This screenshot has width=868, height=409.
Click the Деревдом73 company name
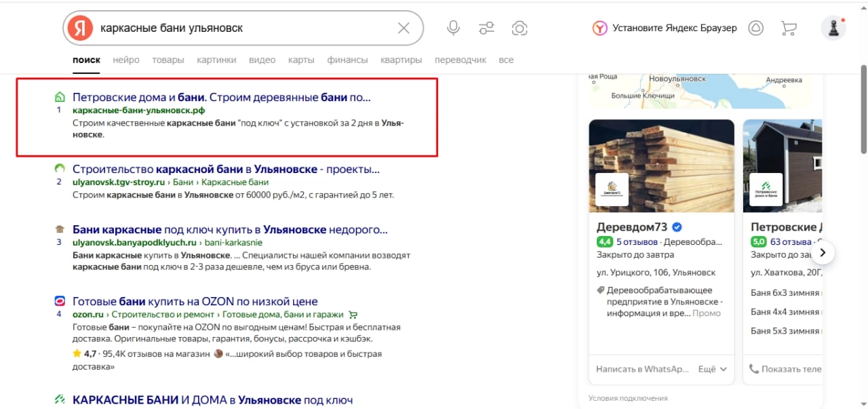point(633,227)
